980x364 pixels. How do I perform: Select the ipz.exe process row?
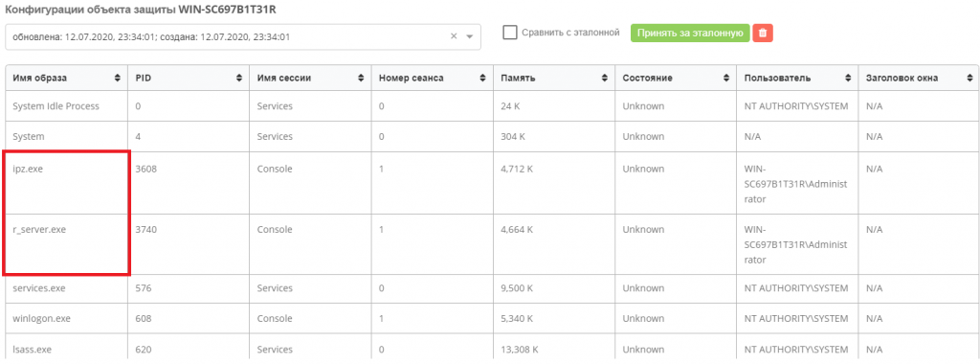tap(489, 185)
